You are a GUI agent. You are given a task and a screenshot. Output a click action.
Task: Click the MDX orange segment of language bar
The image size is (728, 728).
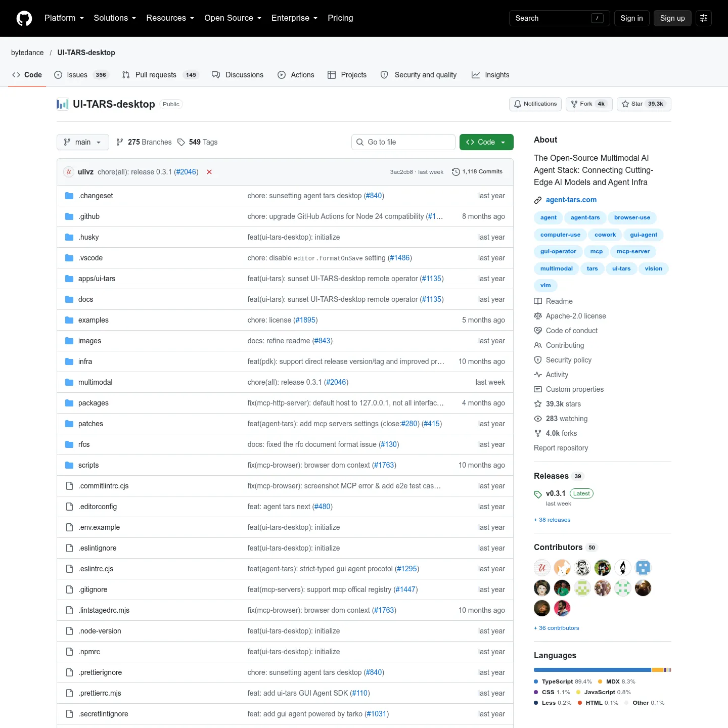pos(657,670)
